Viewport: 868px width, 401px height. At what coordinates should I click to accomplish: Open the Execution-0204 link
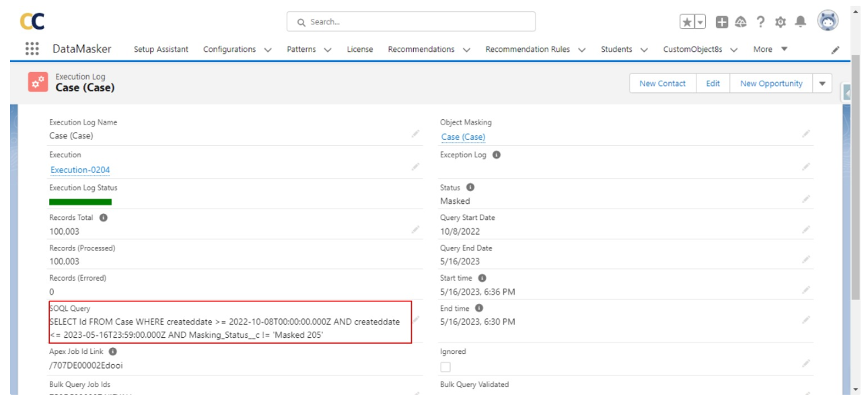click(x=80, y=170)
